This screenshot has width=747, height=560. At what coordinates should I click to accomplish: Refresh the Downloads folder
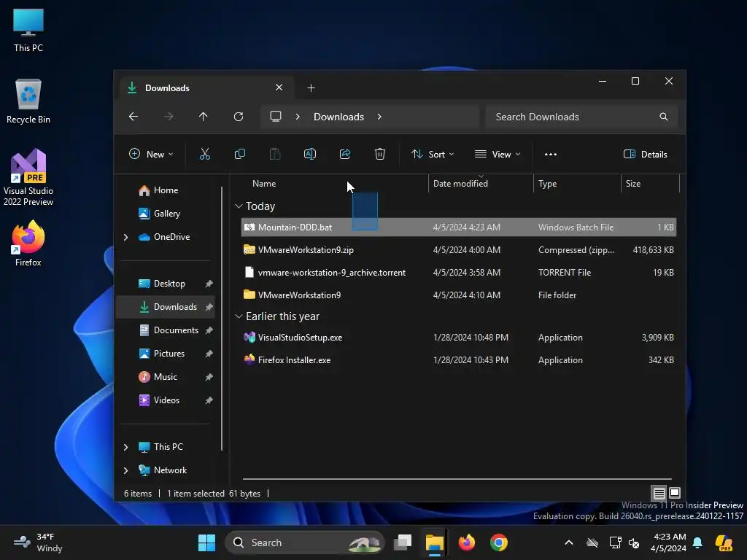coord(239,117)
